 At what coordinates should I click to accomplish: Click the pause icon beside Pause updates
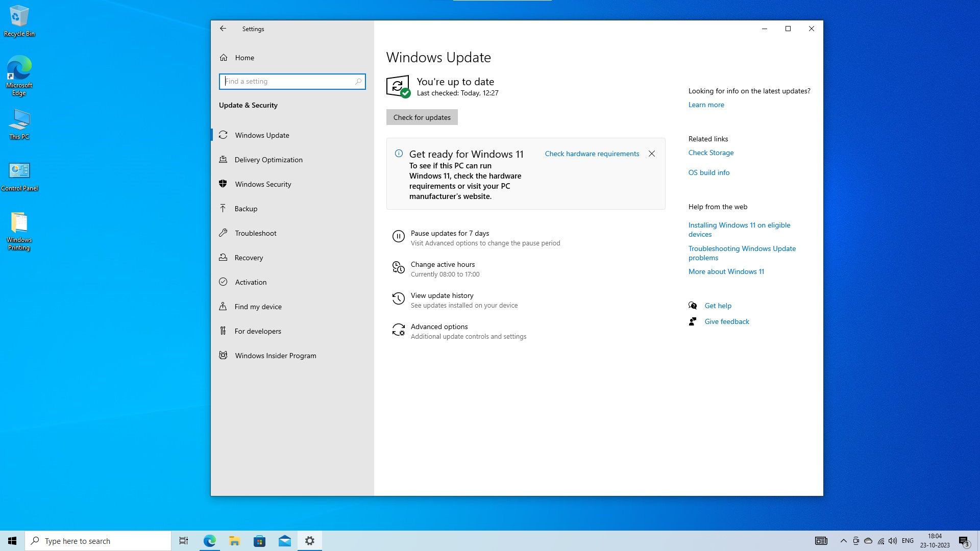point(398,236)
